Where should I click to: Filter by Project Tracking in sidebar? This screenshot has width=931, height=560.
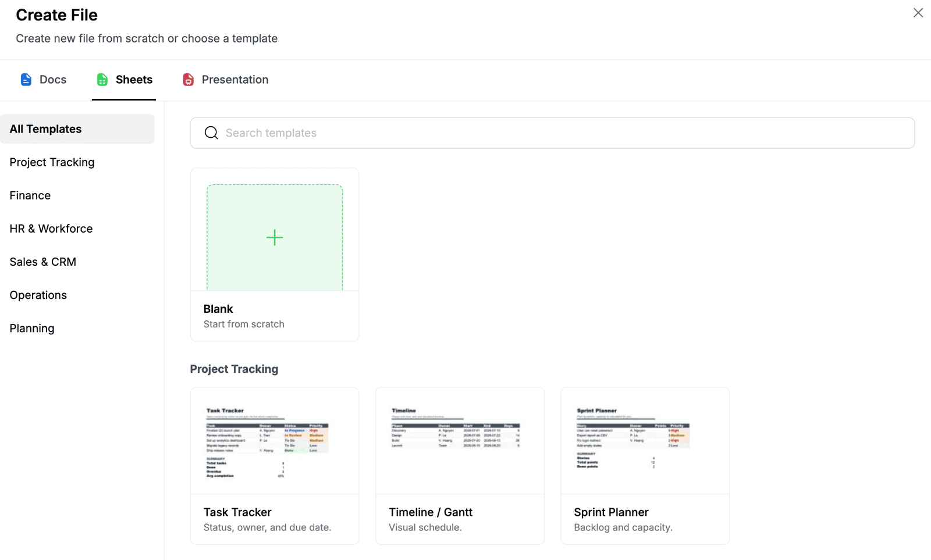[77, 162]
